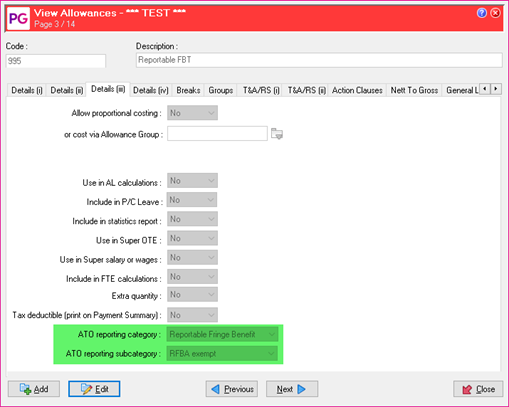This screenshot has width=509, height=407.
Task: Go to the Previous record
Action: click(232, 389)
